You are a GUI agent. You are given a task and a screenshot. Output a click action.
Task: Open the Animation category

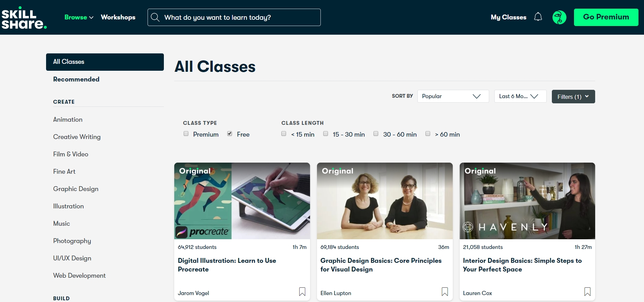(x=68, y=120)
